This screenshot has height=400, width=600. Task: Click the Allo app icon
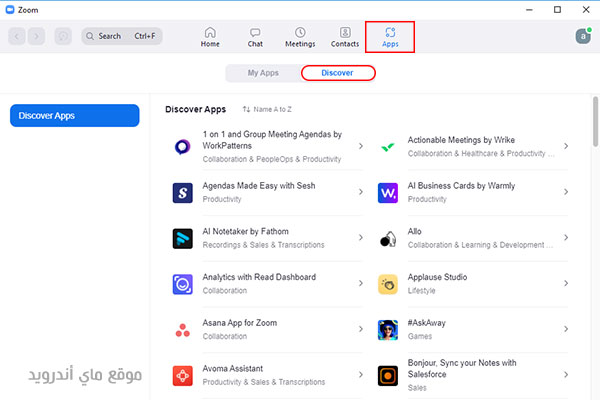tap(388, 239)
